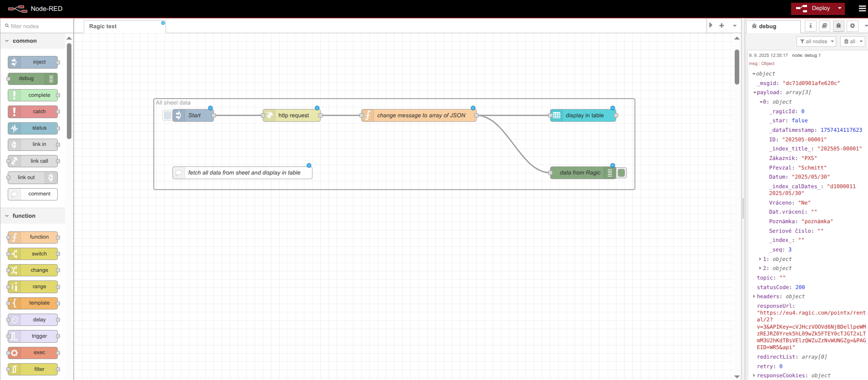
Task: Collapse the payload array in debug
Action: [x=755, y=93]
